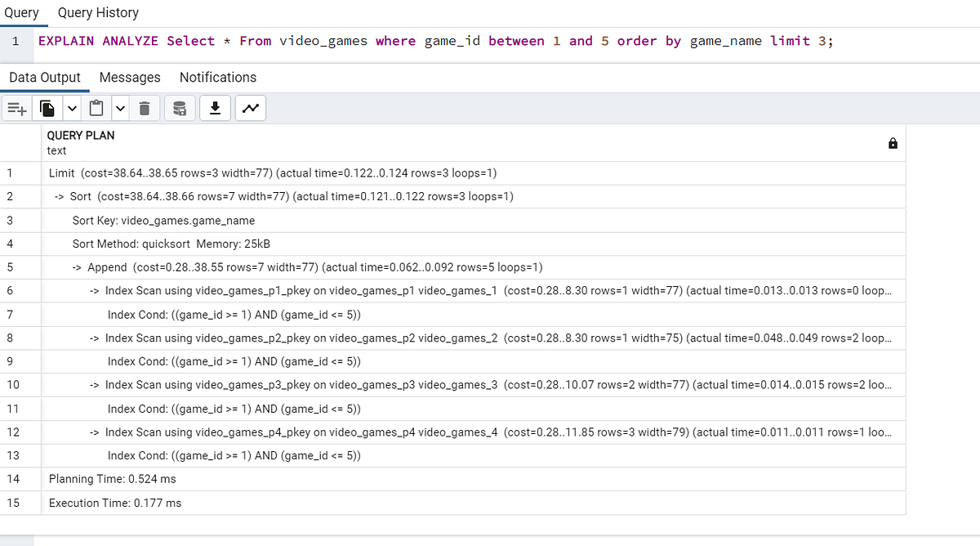Open the Notifications tab
The height and width of the screenshot is (546, 980).
point(218,78)
